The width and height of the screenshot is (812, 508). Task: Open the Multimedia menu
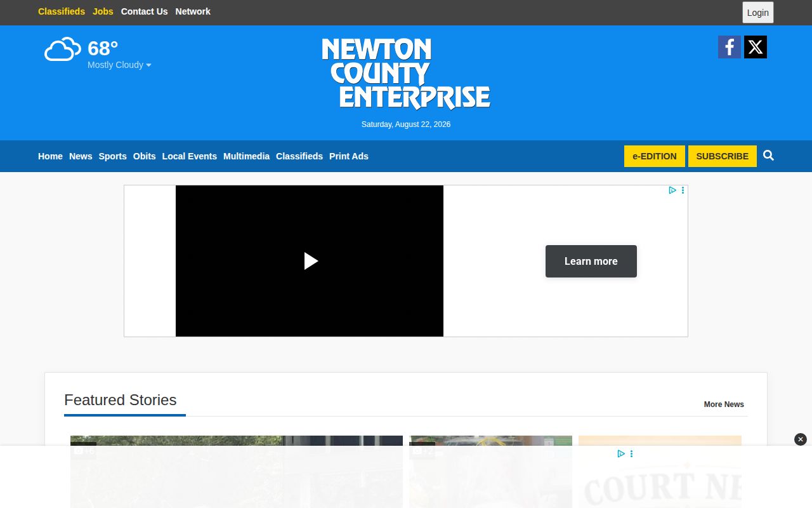[x=246, y=156]
